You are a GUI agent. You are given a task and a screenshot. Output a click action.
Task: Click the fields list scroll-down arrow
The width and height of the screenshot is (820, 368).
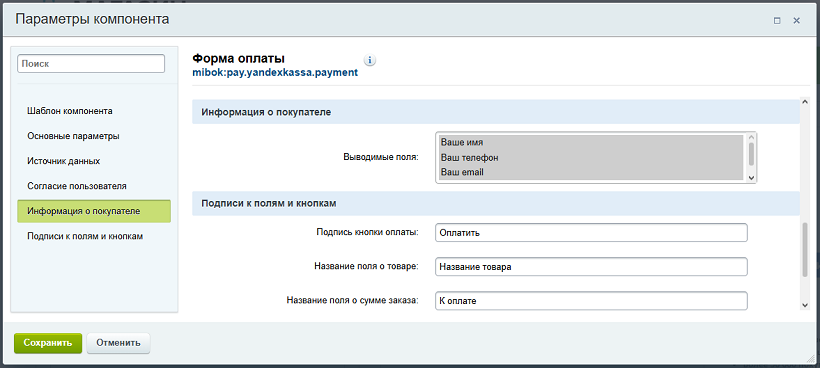point(751,178)
